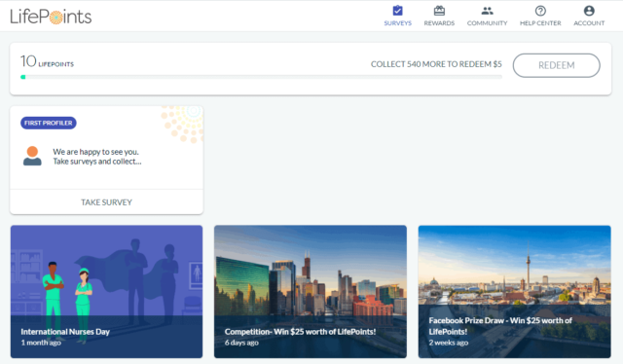The height and width of the screenshot is (364, 623).
Task: Click the FIRST PROFILER badge
Action: (49, 123)
